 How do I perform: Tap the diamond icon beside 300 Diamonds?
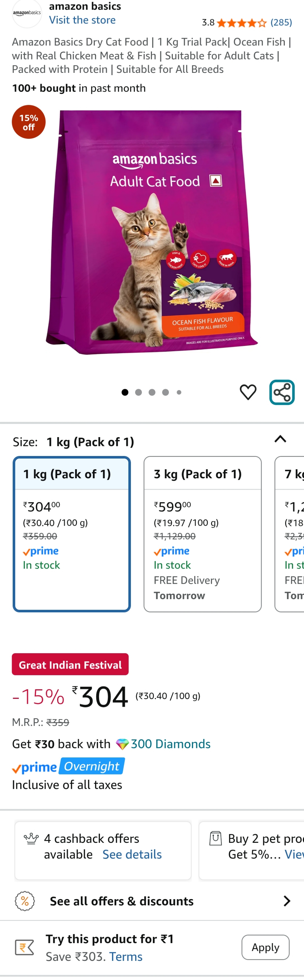click(x=122, y=744)
